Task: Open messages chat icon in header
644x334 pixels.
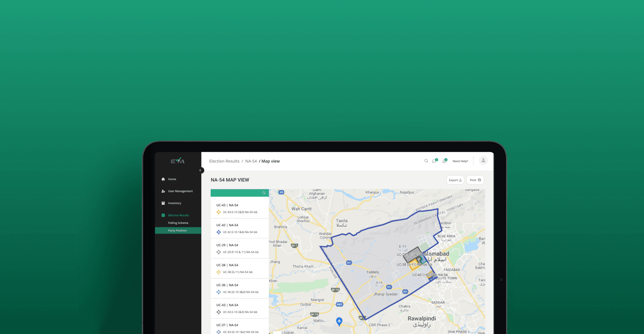Action: [435, 161]
